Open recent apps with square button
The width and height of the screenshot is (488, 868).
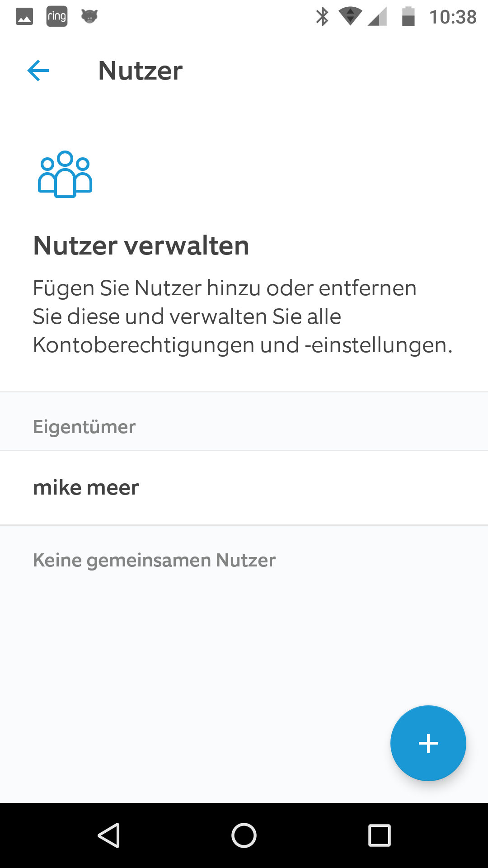(380, 835)
